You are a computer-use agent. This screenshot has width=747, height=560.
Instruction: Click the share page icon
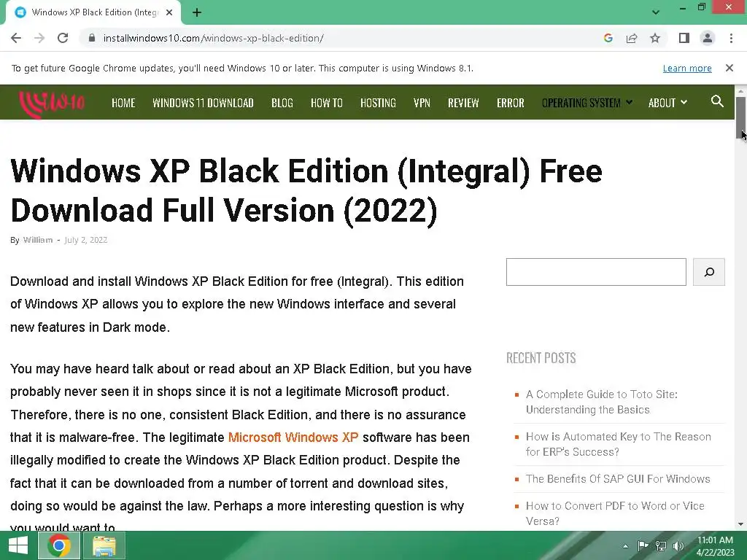coord(632,38)
